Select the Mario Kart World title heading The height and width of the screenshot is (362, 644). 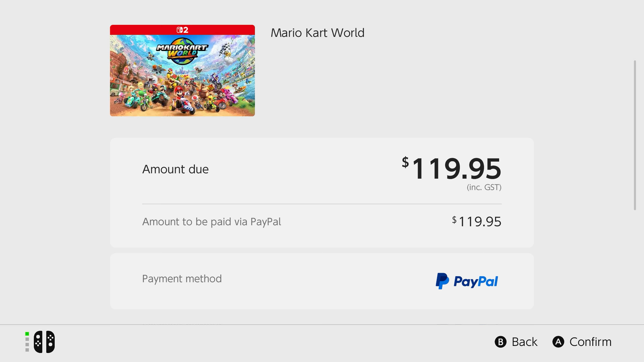pyautogui.click(x=318, y=33)
